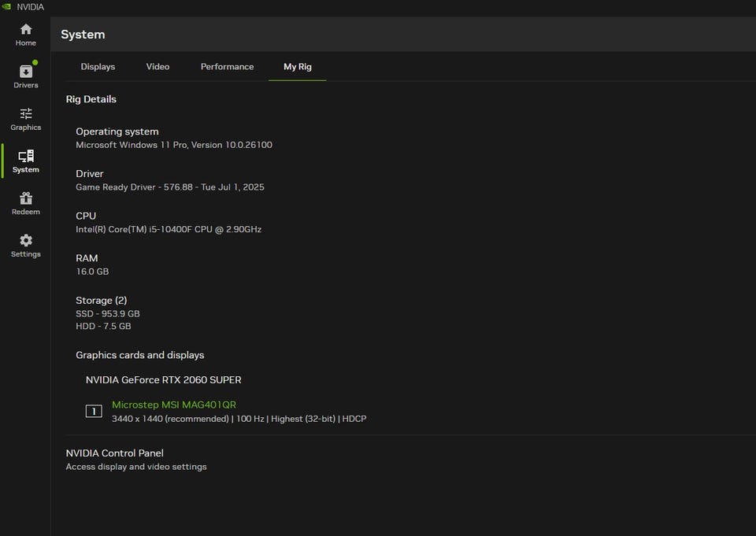Open the Drivers section
This screenshot has height=536, width=756.
click(x=26, y=76)
